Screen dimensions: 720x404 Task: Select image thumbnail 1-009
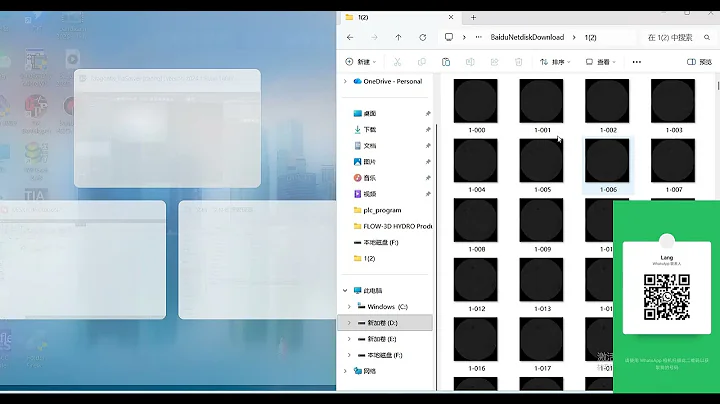pos(541,220)
